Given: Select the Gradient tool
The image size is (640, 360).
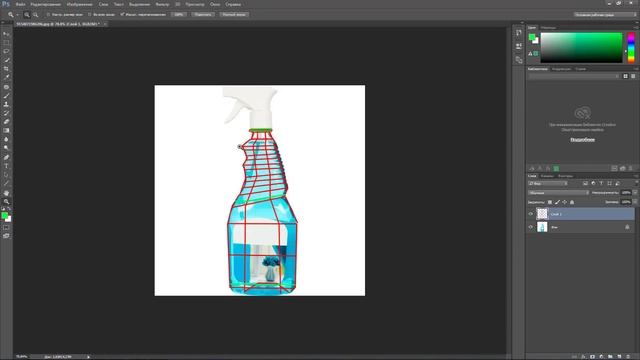Looking at the screenshot, I should click(x=6, y=131).
